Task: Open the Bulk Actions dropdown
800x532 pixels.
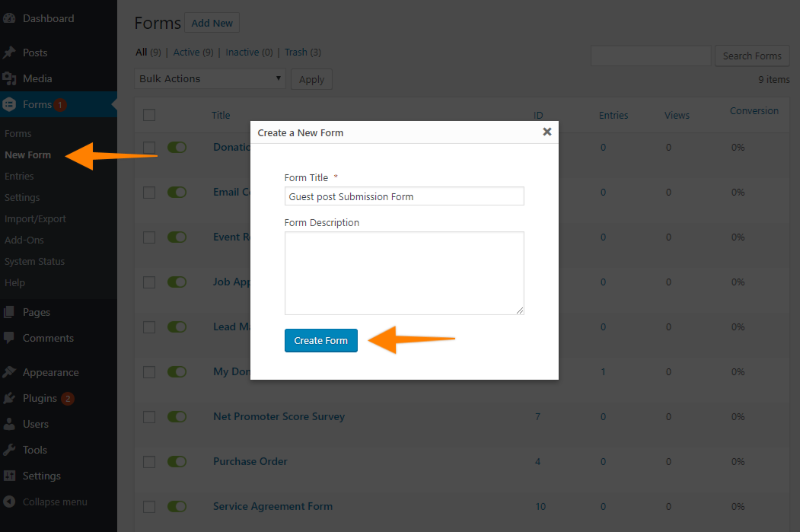Action: 209,78
